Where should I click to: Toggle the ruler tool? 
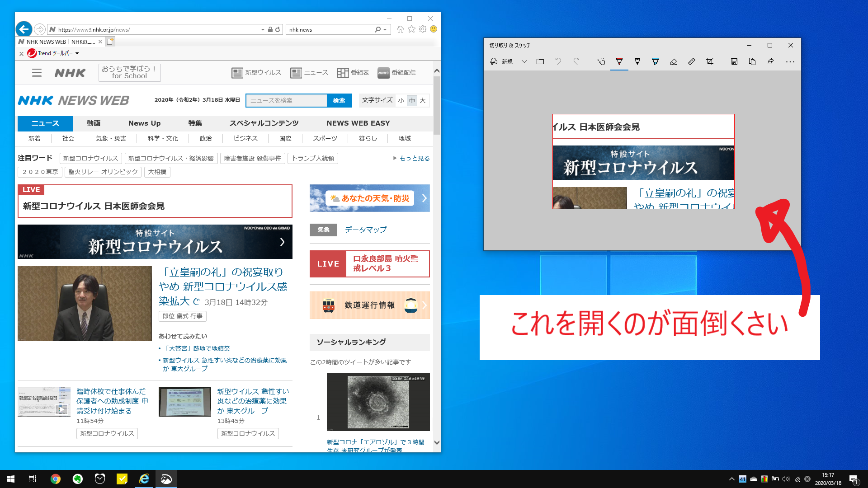coord(691,61)
